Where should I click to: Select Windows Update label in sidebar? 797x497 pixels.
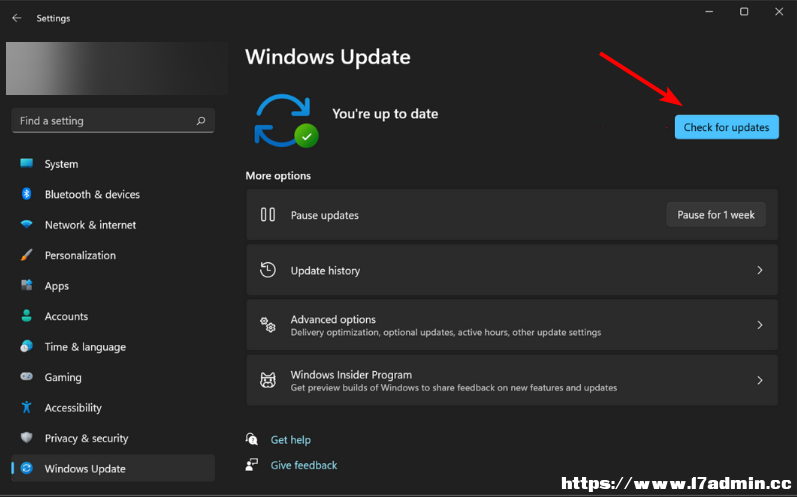[x=85, y=469]
